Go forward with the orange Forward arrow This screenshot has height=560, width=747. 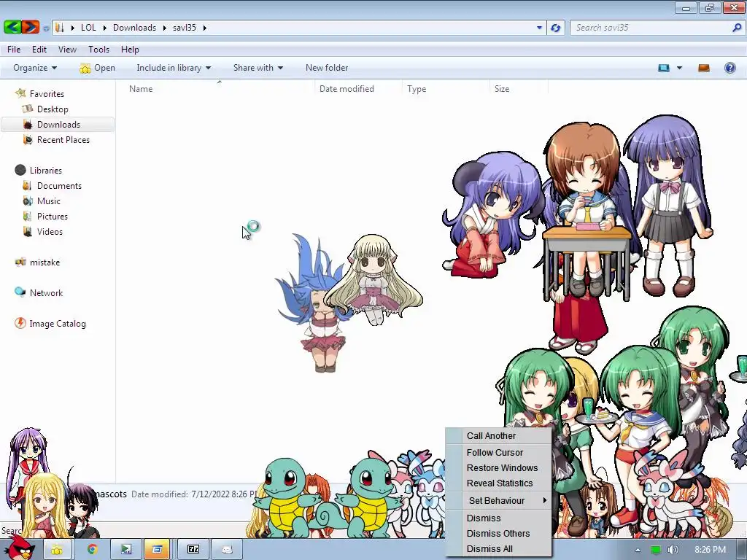click(31, 27)
